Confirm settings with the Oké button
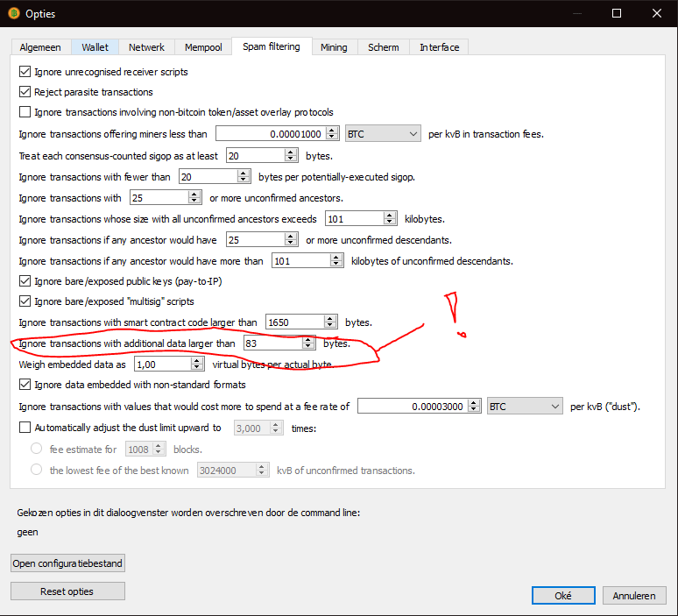678x616 pixels. (x=563, y=596)
